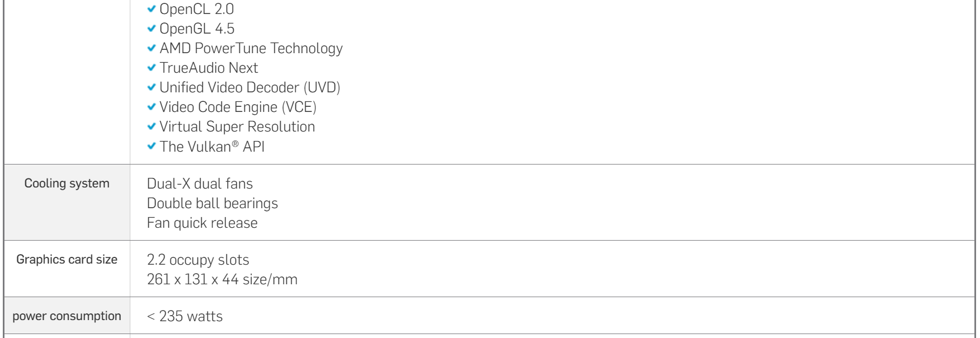Click the 2.2 occupy slots text

[198, 260]
